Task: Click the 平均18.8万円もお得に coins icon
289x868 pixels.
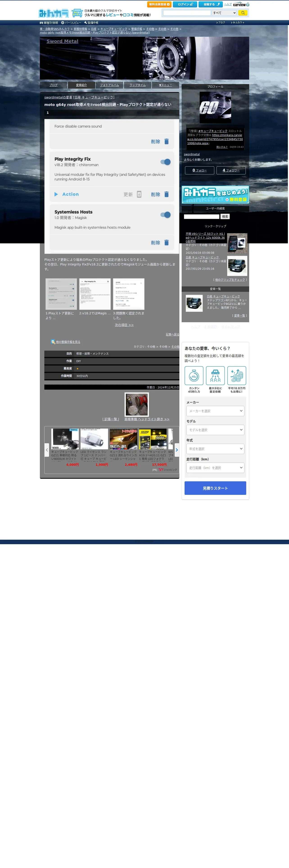Action: (237, 376)
